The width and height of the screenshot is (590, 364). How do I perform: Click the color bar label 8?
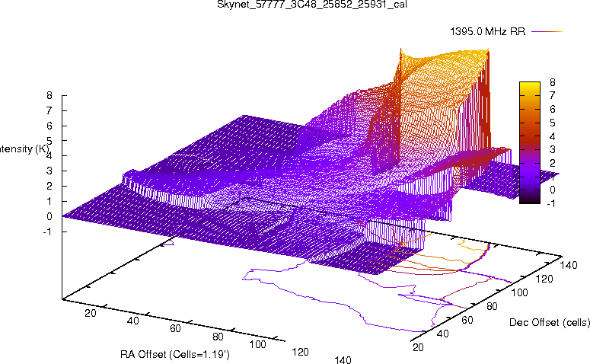pyautogui.click(x=552, y=82)
